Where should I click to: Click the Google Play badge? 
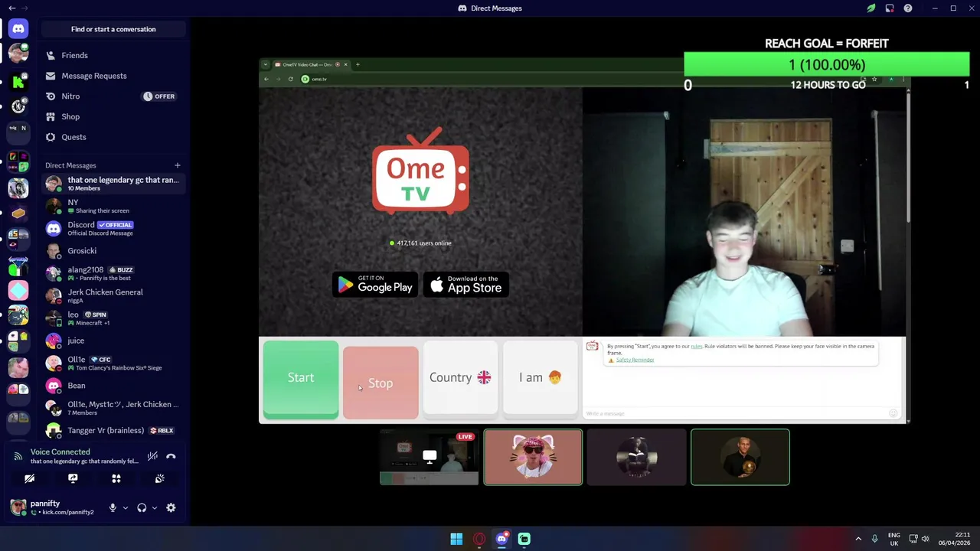pos(375,285)
